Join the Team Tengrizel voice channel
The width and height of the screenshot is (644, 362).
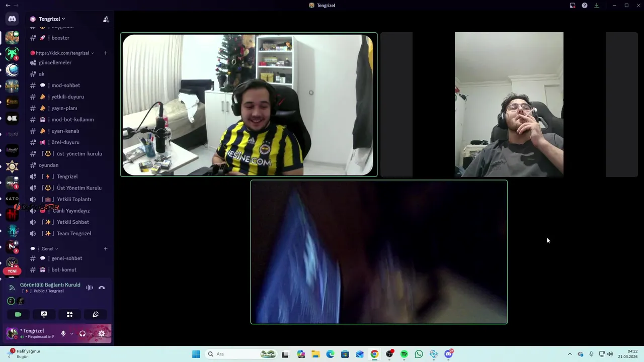pyautogui.click(x=69, y=233)
